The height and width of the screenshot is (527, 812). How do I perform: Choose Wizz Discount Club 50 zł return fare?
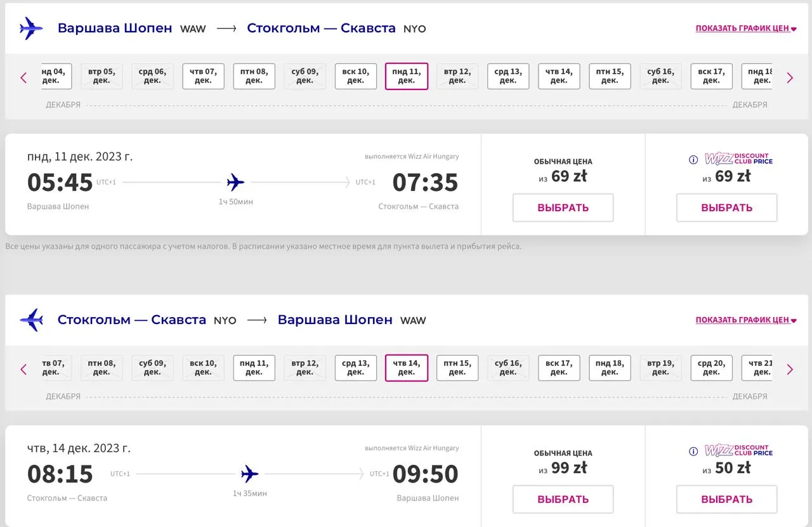click(x=726, y=499)
